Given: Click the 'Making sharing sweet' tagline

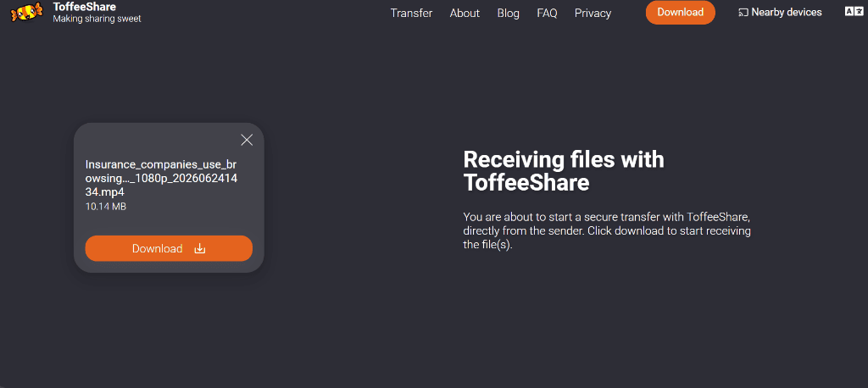Looking at the screenshot, I should coord(97,19).
